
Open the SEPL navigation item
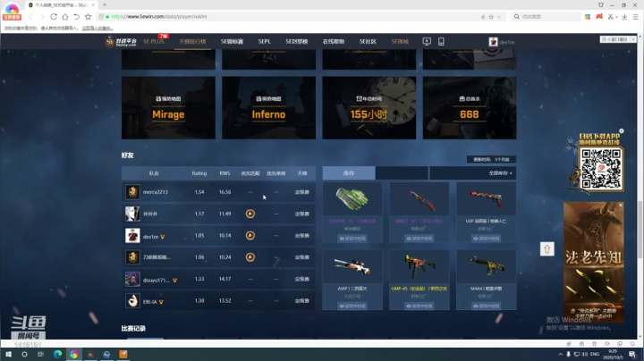coord(264,41)
